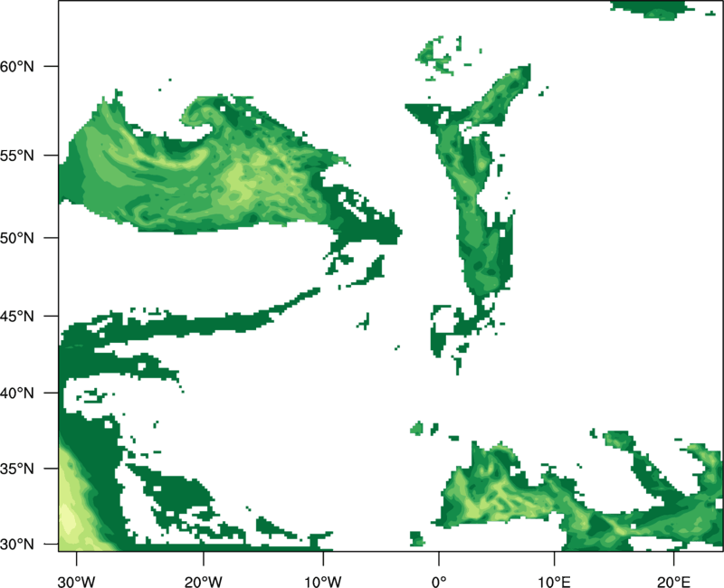Click the 30°N latitude label
724x588 pixels.
pyautogui.click(x=16, y=545)
